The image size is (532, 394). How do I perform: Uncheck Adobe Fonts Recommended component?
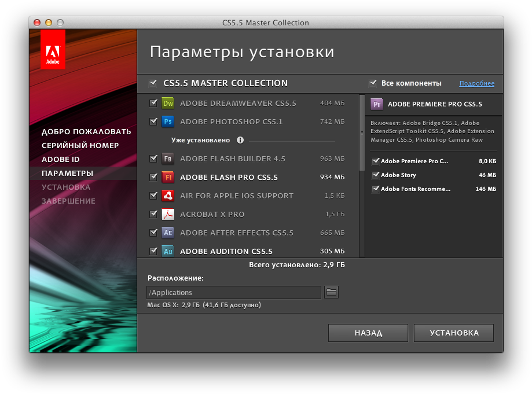pos(376,189)
